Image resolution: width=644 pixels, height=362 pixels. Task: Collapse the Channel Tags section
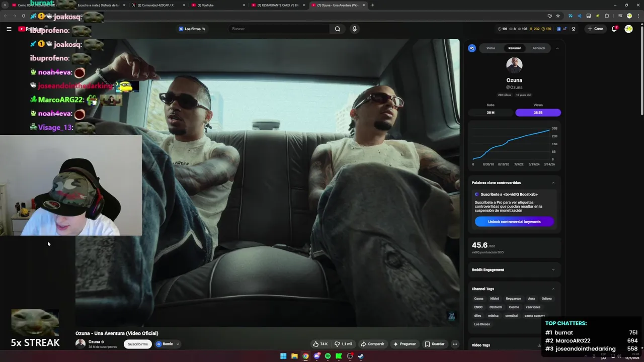click(553, 289)
